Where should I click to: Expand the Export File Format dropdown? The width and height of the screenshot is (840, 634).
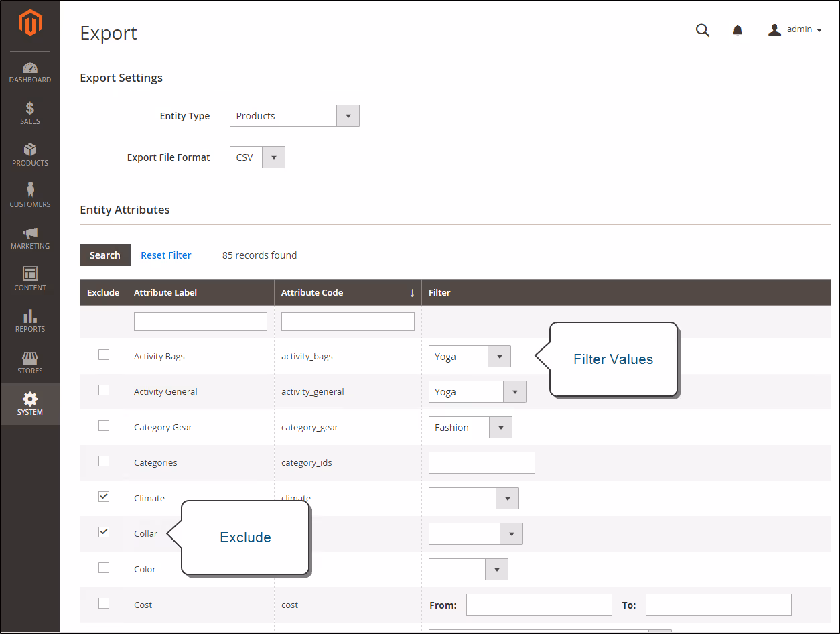[273, 157]
